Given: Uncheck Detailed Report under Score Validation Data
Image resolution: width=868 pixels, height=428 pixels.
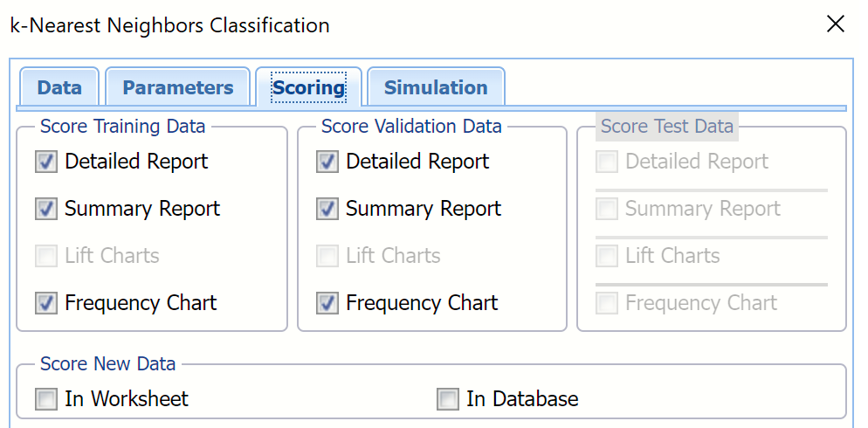Looking at the screenshot, I should [x=327, y=162].
